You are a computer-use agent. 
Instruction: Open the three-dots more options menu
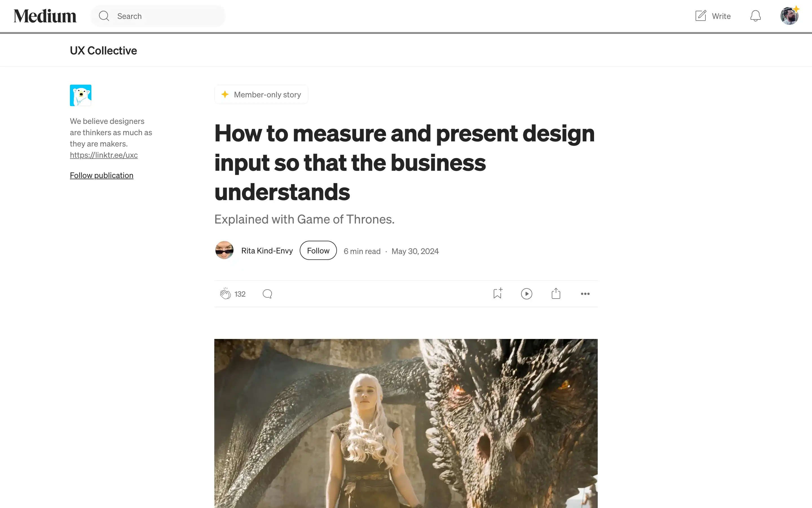[585, 294]
